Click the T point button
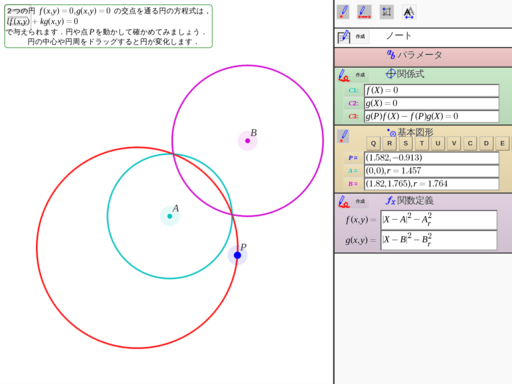 point(422,143)
